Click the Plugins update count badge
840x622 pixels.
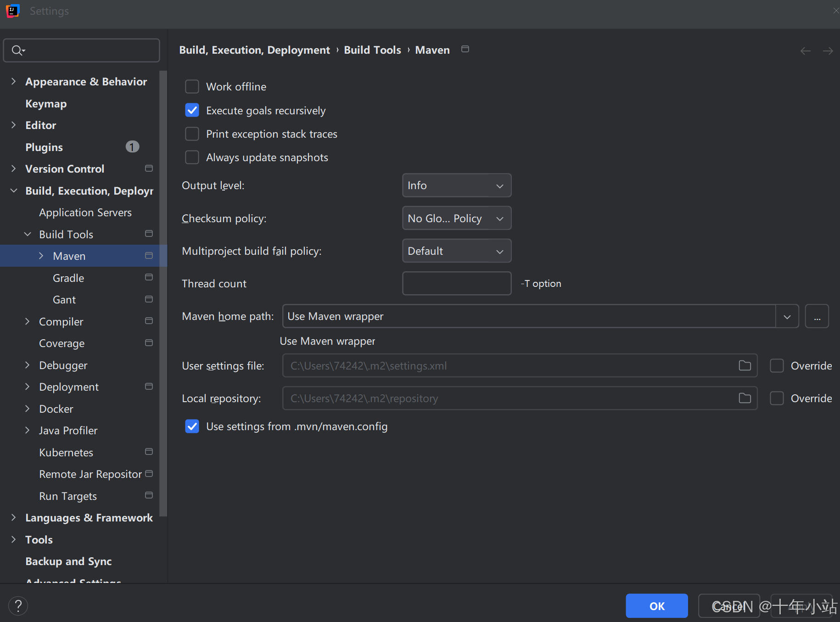(132, 147)
